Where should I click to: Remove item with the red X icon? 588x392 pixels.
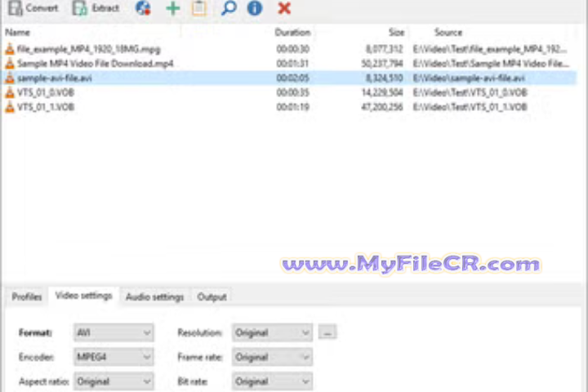tap(284, 8)
